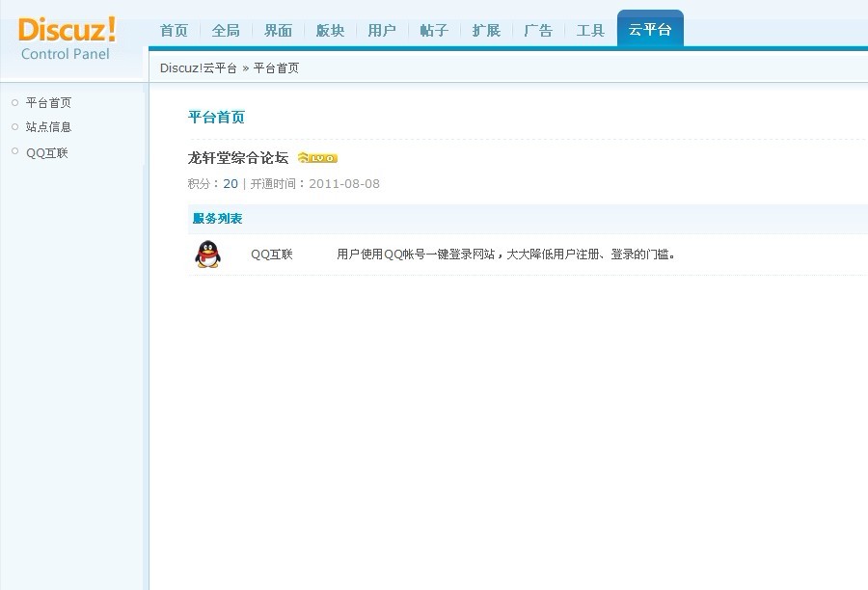Open the 全局 top menu tab
Image resolution: width=868 pixels, height=590 pixels.
(x=226, y=31)
